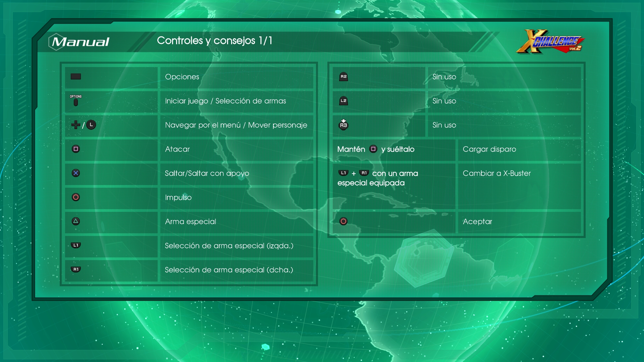Select the Cargar disparo entry

pos(489,149)
